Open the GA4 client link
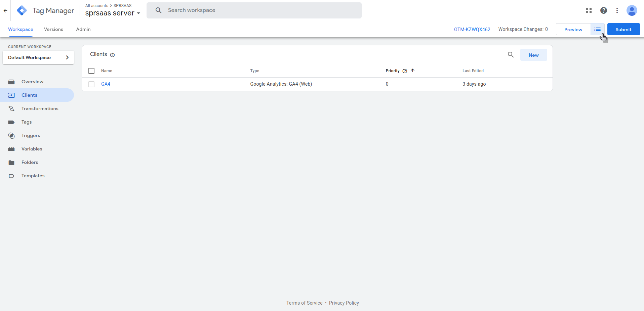Image resolution: width=644 pixels, height=311 pixels. click(106, 84)
